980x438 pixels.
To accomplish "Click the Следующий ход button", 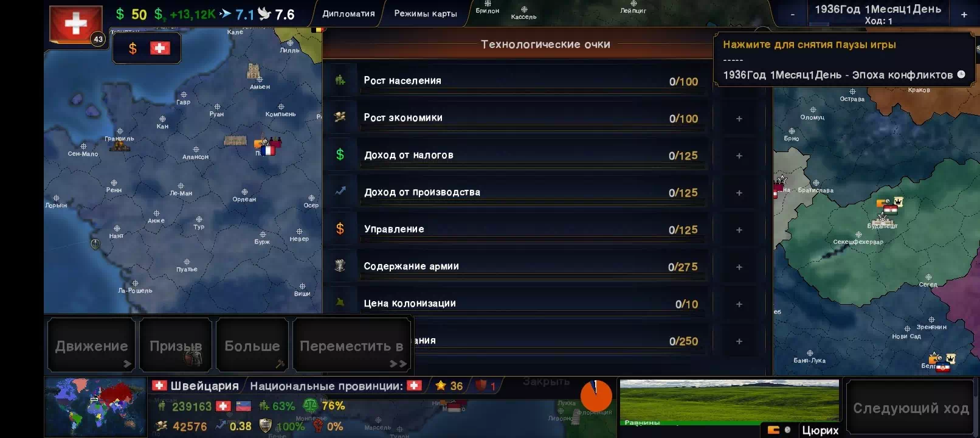I will (911, 408).
